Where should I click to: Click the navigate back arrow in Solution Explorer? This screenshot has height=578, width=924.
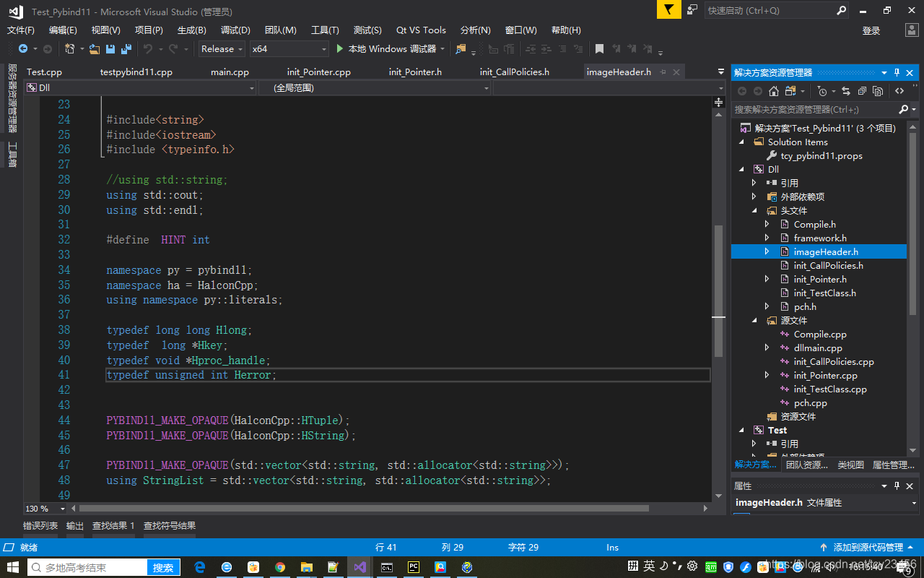pyautogui.click(x=741, y=90)
